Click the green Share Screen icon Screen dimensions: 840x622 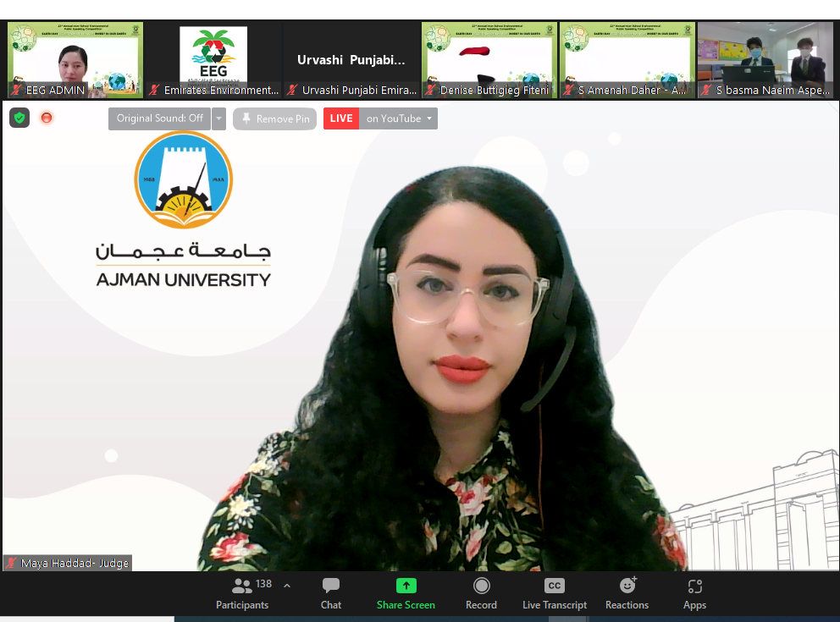[406, 586]
